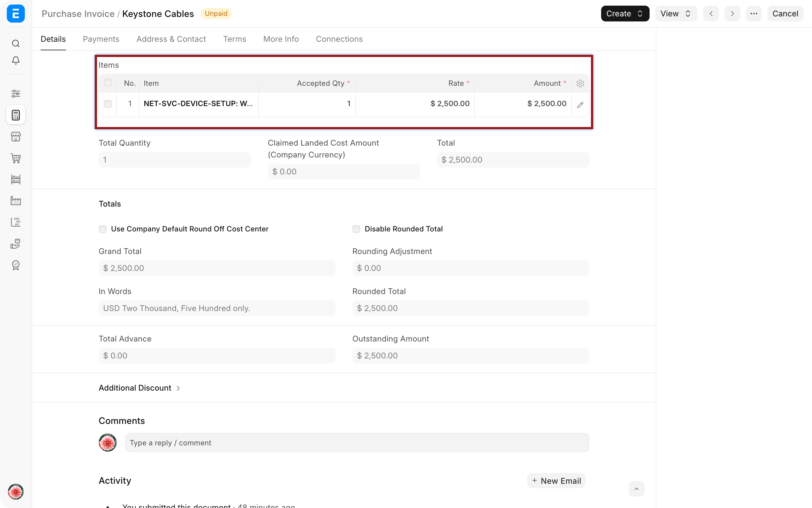Open the hand-with-box Assets icon in sidebar
Image resolution: width=812 pixels, height=508 pixels.
click(16, 244)
